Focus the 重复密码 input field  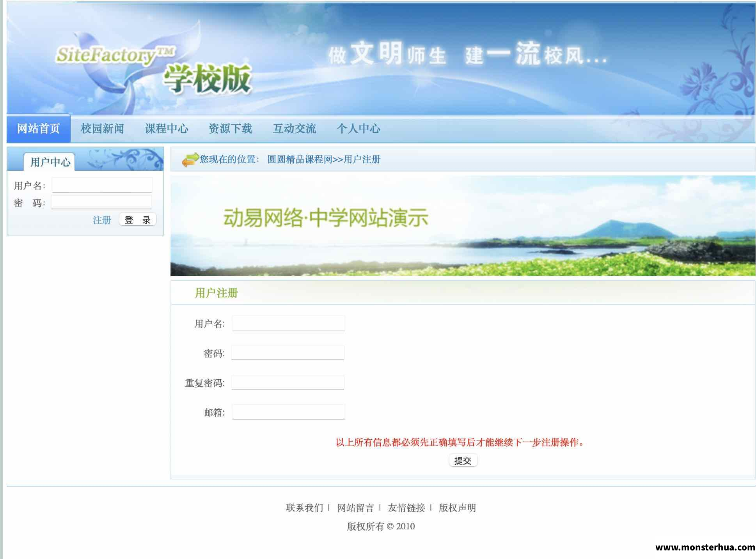pyautogui.click(x=288, y=382)
